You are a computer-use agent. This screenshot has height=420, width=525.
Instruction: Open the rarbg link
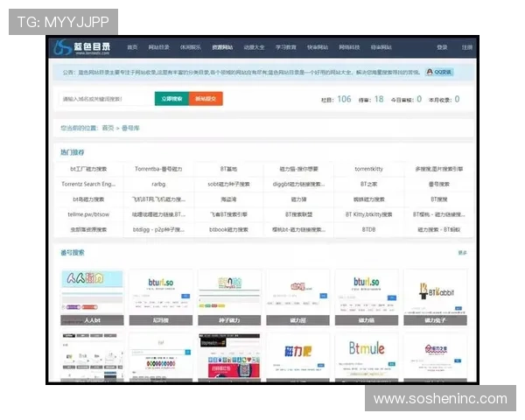pyautogui.click(x=158, y=184)
